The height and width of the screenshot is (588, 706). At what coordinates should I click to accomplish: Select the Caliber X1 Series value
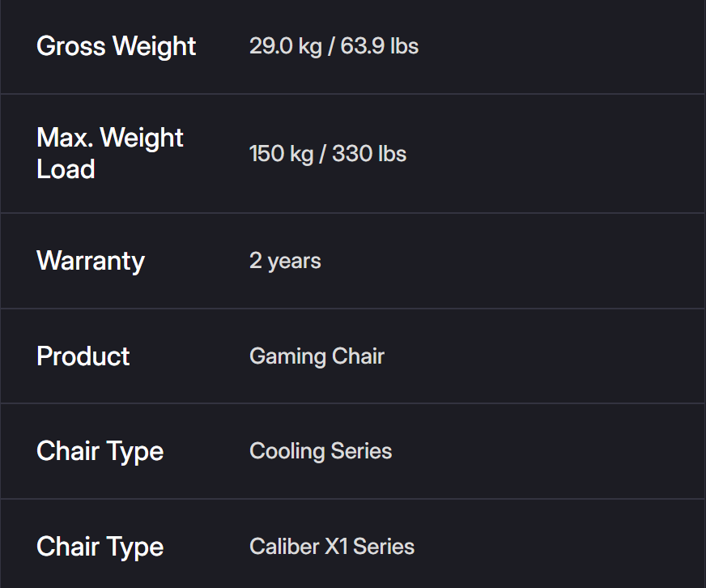coord(332,547)
